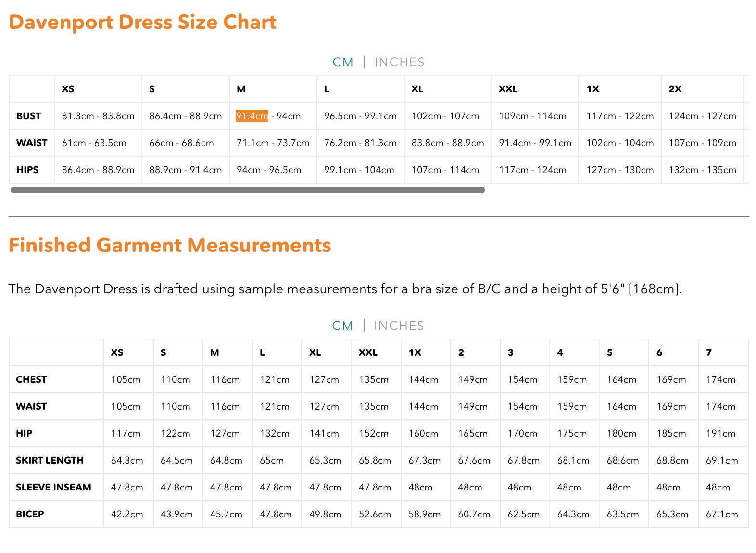
Task: Click the S bust cell 86.4cm - 88.9cm
Action: coord(186,116)
